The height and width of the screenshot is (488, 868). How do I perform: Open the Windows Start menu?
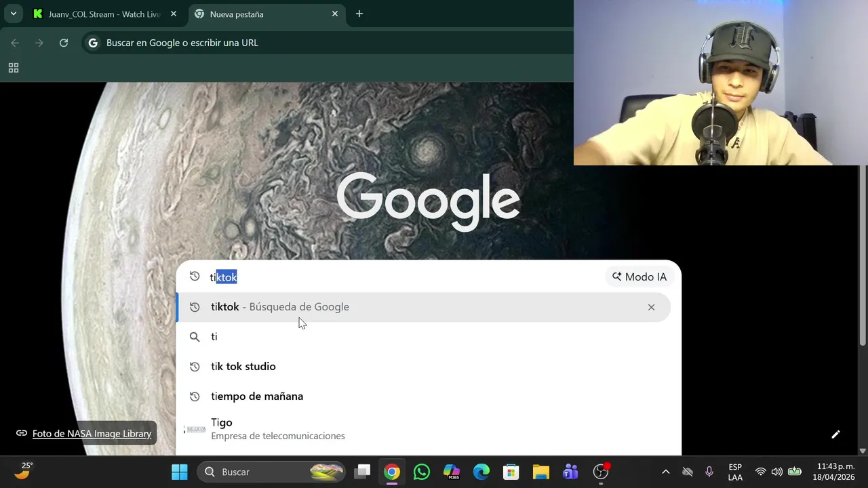180,472
